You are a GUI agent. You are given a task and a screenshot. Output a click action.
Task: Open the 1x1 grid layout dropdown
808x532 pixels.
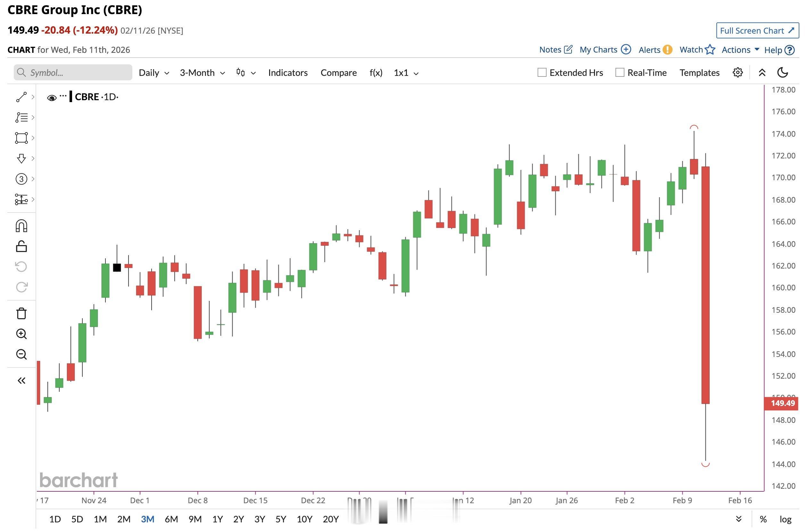[x=406, y=73]
